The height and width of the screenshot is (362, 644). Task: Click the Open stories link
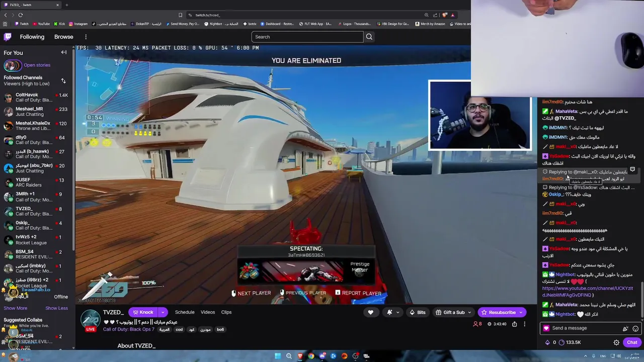(37, 65)
